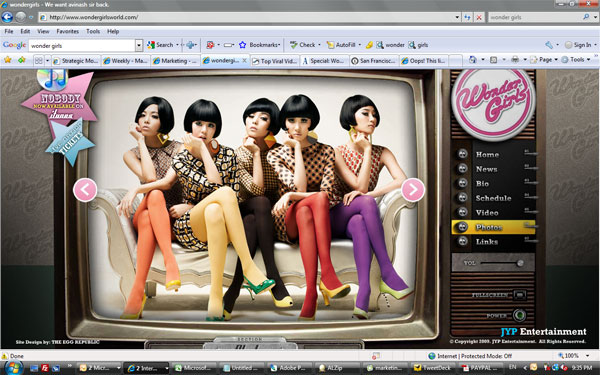Click the Print icon on command bar
This screenshot has height=375, width=600.
click(515, 60)
